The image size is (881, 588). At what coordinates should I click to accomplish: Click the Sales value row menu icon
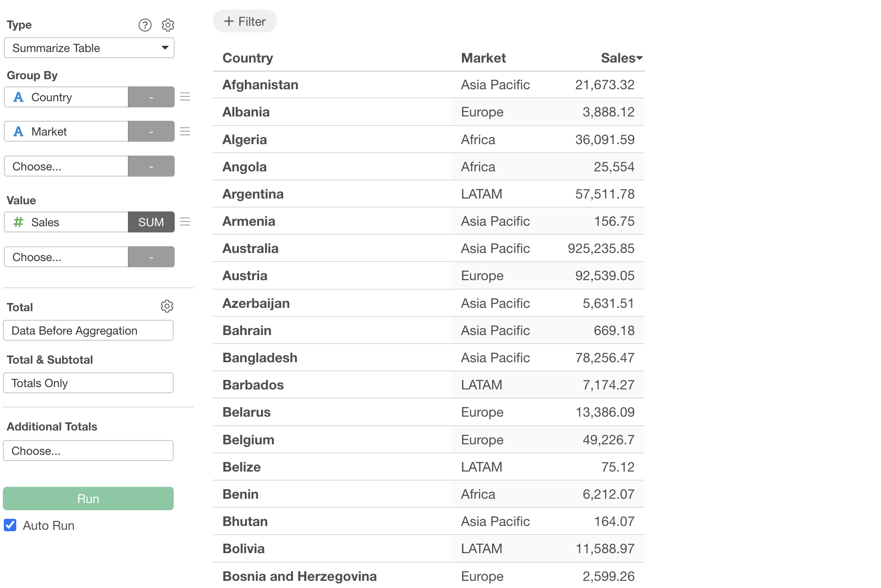[185, 221]
